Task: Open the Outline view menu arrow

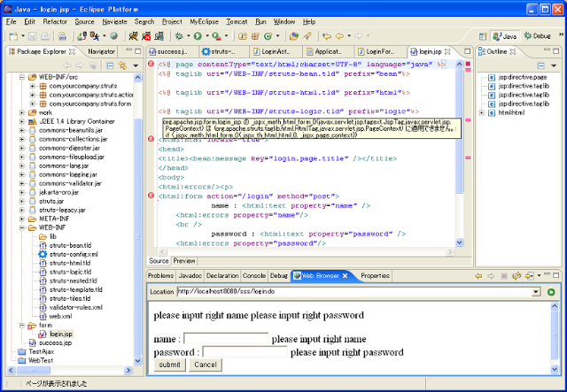Action: coord(553,65)
